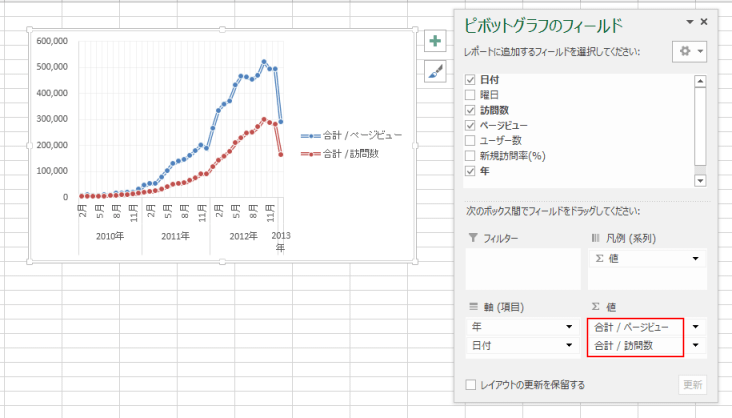Screen dimensions: 732x418
Task: Click the 300,000 vertical axis label
Action: tap(52, 119)
